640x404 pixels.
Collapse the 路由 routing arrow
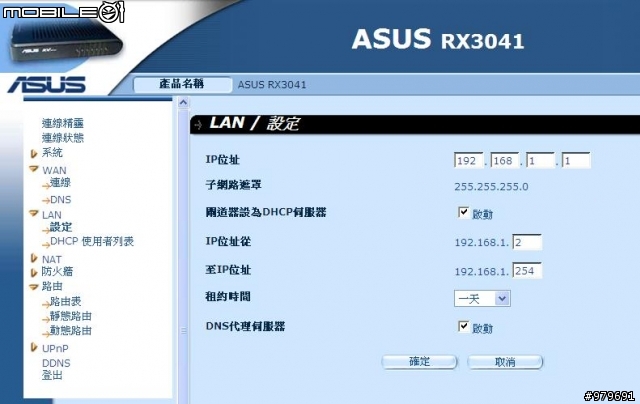point(34,287)
